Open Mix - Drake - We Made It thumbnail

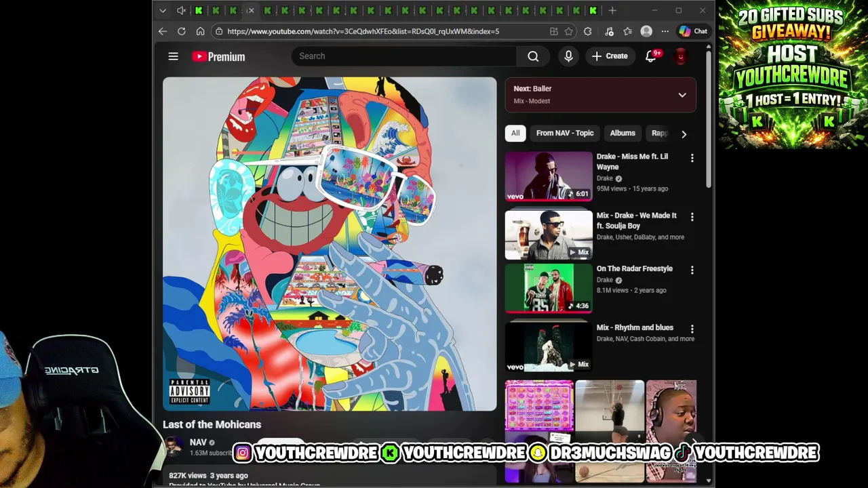(x=549, y=235)
